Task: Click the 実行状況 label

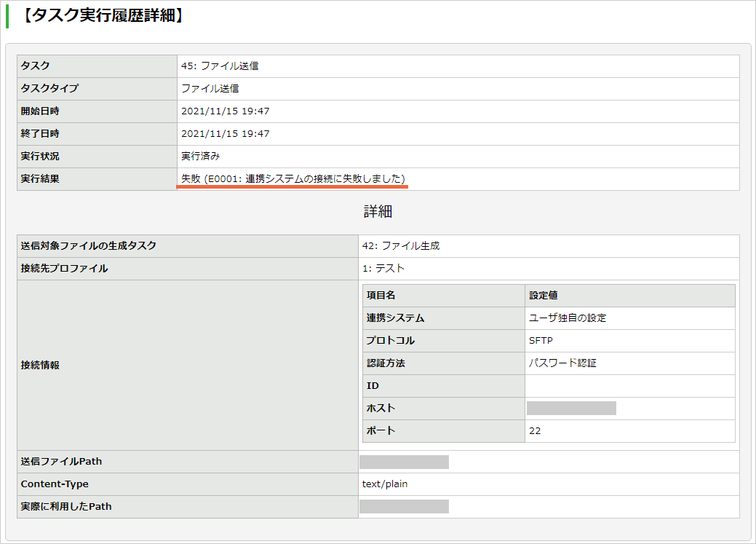Action: (x=40, y=157)
